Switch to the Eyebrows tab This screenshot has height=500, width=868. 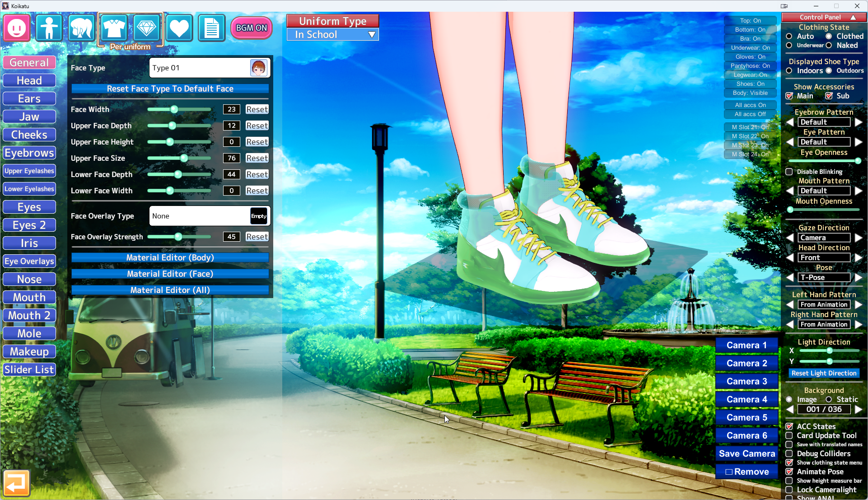(29, 153)
